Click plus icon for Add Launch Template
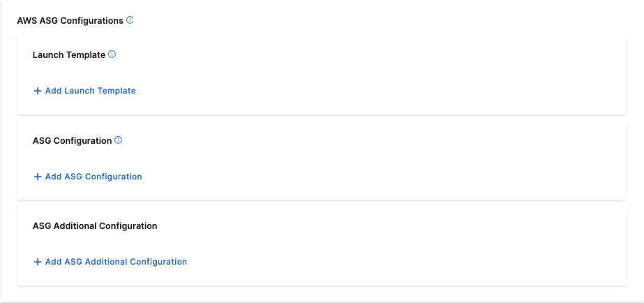This screenshot has width=644, height=303. point(38,91)
